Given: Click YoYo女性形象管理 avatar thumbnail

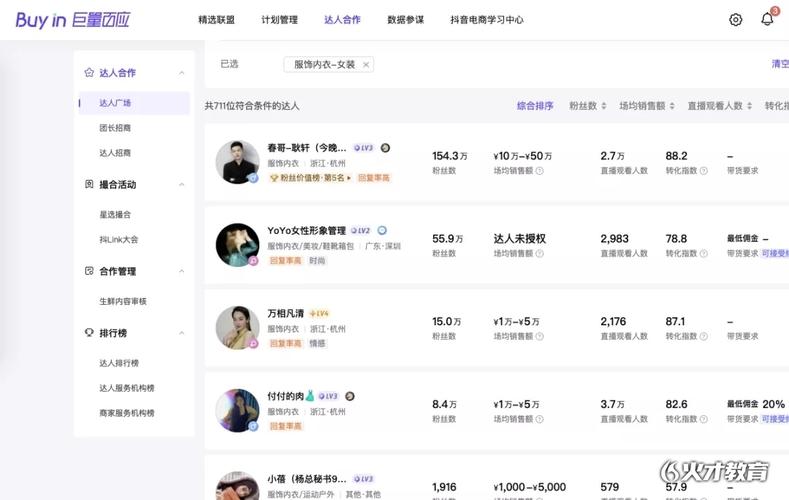Looking at the screenshot, I should pos(238,244).
